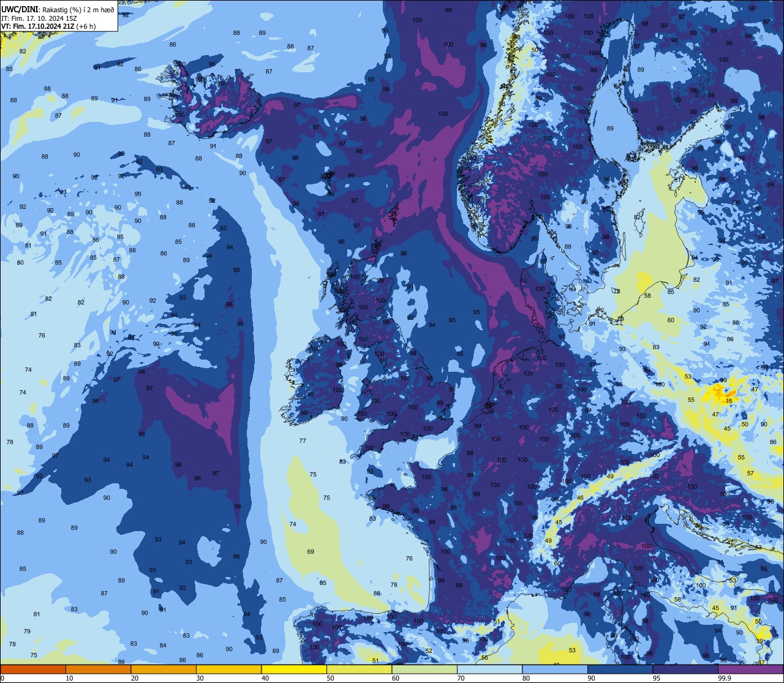Click the humidity value "69" on the map
The width and height of the screenshot is (784, 683).
point(311,552)
